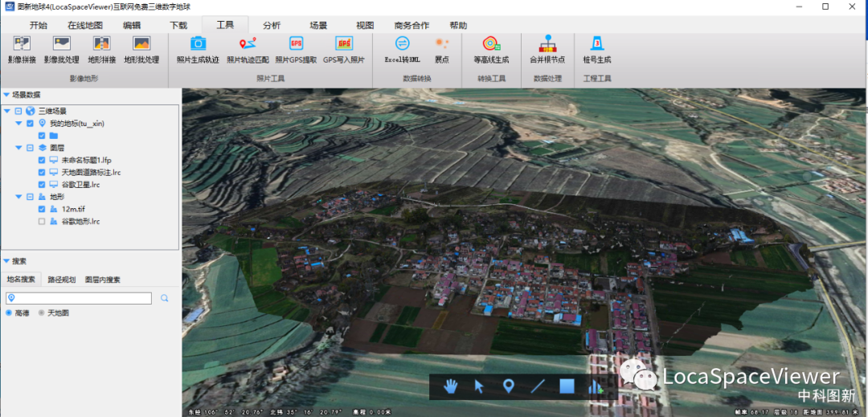Image resolution: width=868 pixels, height=417 pixels.
Task: Open the 编辑 ribbon tab
Action: tap(132, 25)
